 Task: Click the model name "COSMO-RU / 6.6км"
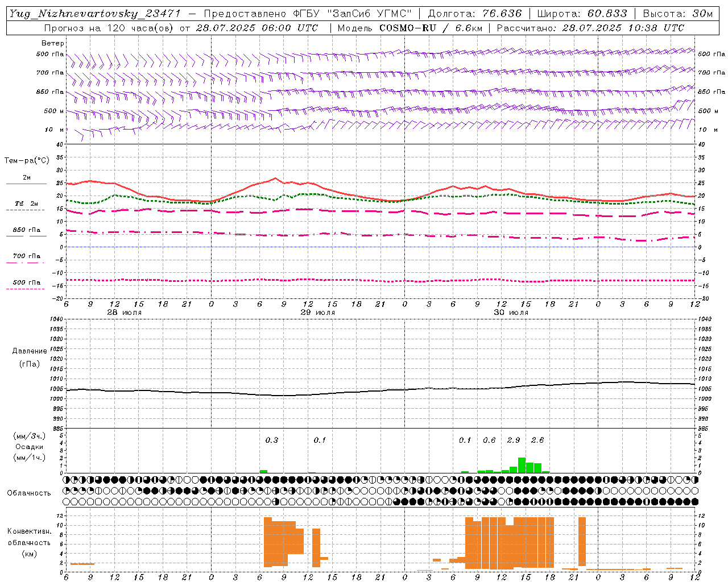point(431,28)
